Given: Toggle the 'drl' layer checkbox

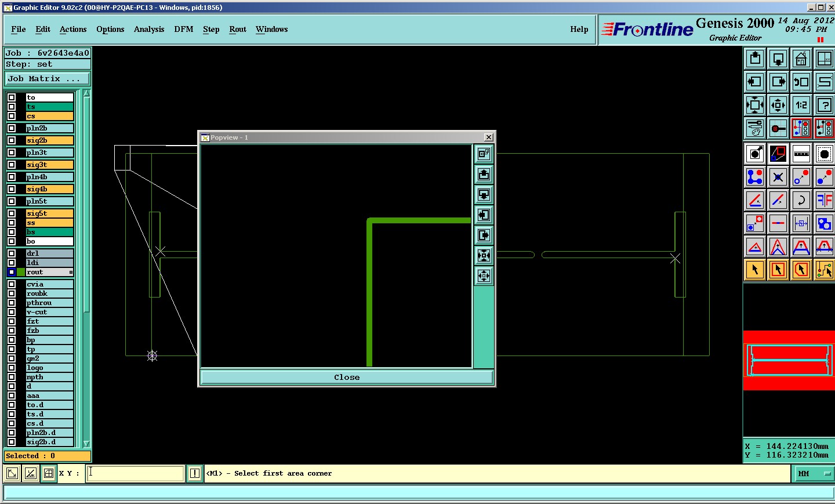Looking at the screenshot, I should pos(12,253).
